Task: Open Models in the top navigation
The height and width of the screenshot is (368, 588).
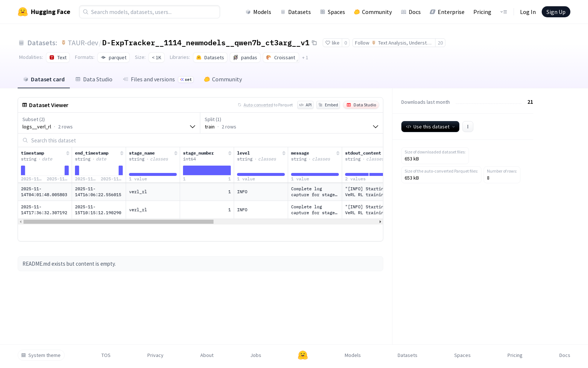Action: (258, 12)
